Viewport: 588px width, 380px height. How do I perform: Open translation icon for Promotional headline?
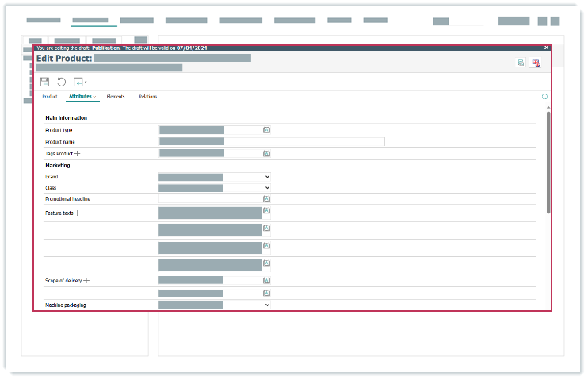click(x=267, y=199)
